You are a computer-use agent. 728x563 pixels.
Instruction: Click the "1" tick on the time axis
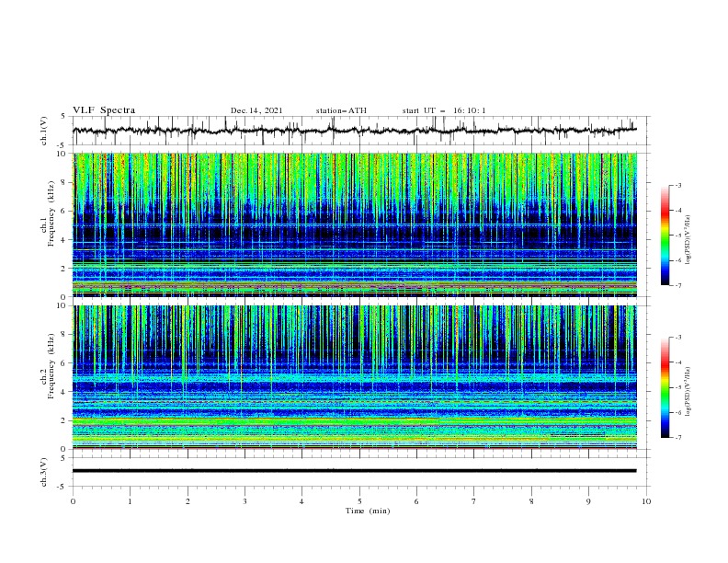[x=130, y=501]
